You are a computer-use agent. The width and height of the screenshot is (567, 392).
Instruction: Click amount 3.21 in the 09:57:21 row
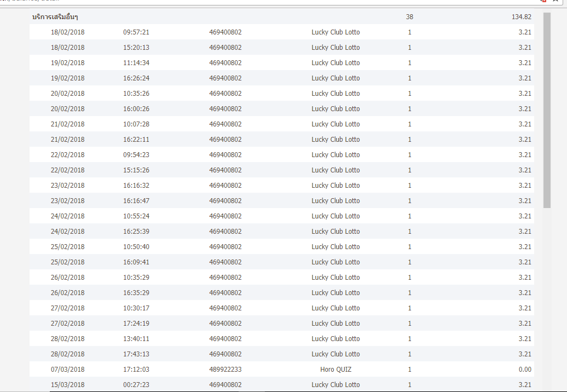click(x=525, y=32)
